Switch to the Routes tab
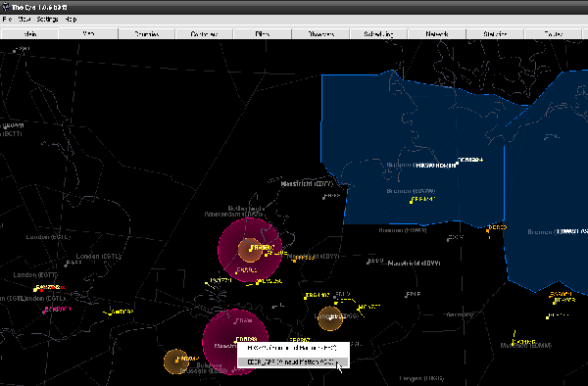Viewport: 588px width, 386px height. click(x=553, y=33)
